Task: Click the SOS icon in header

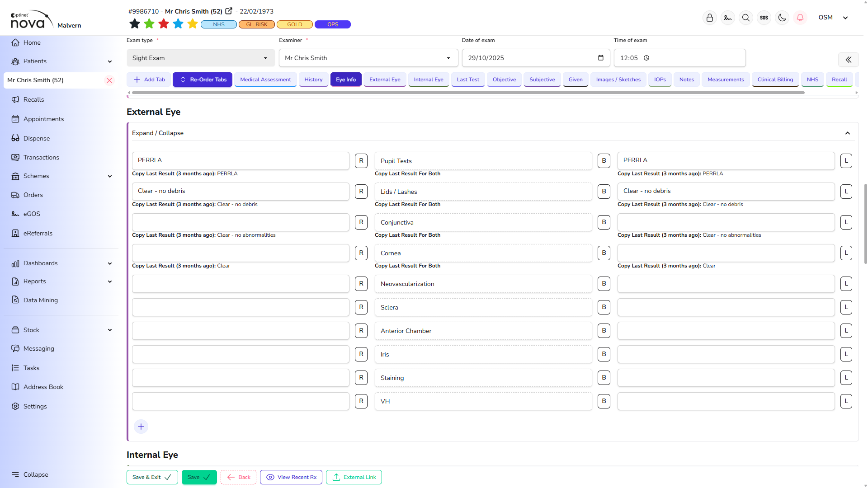Action: point(764,18)
